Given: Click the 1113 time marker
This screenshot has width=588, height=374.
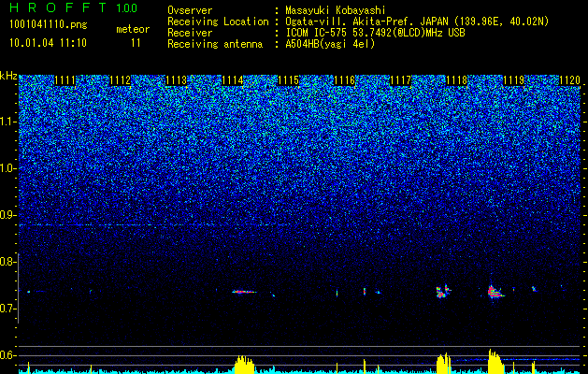Looking at the screenshot, I should [x=177, y=80].
